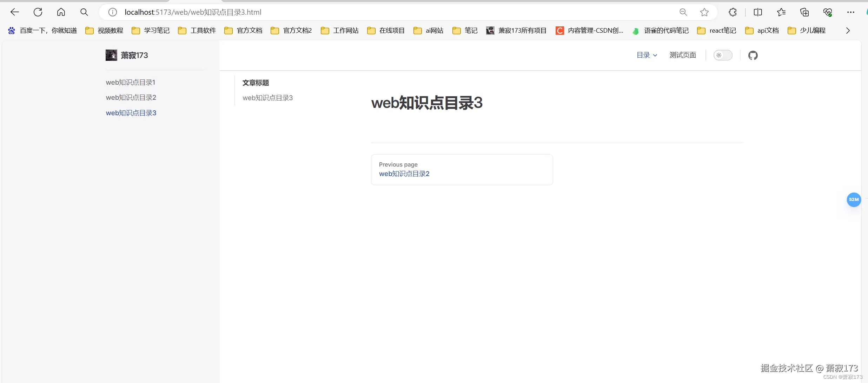Screen dimensions: 868x383
Task: Expand overflow bookmarks with the chevron
Action: click(848, 30)
